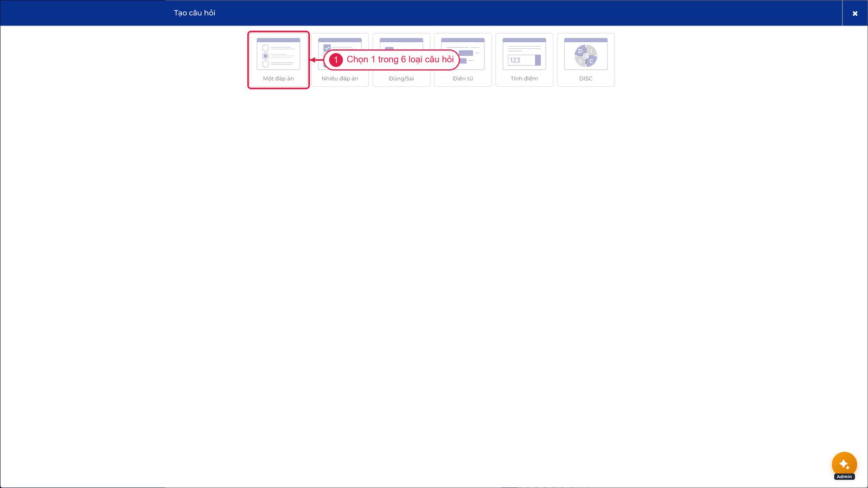Click the 'Đúng/Sai' text label
Image resolution: width=868 pixels, height=488 pixels.
point(401,79)
